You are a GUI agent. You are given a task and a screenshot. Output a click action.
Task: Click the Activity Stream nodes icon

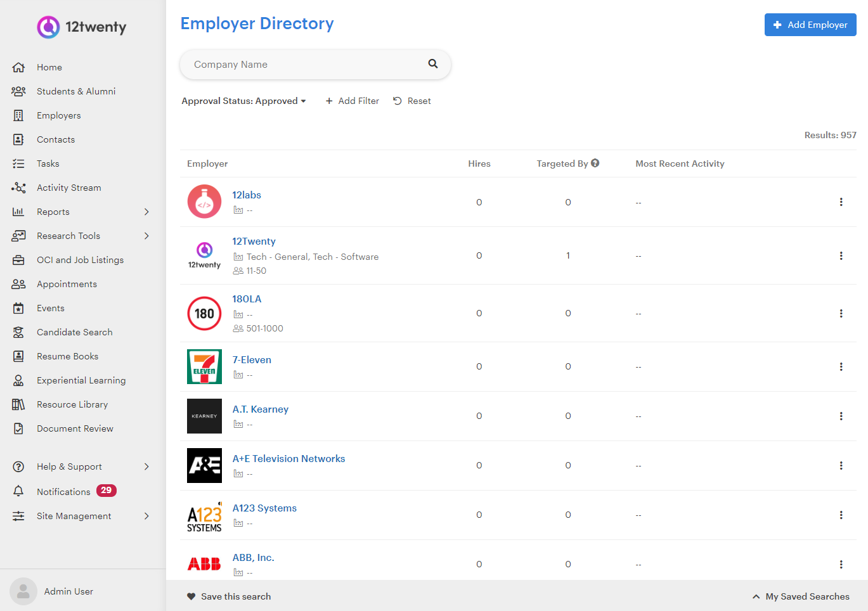(x=18, y=188)
